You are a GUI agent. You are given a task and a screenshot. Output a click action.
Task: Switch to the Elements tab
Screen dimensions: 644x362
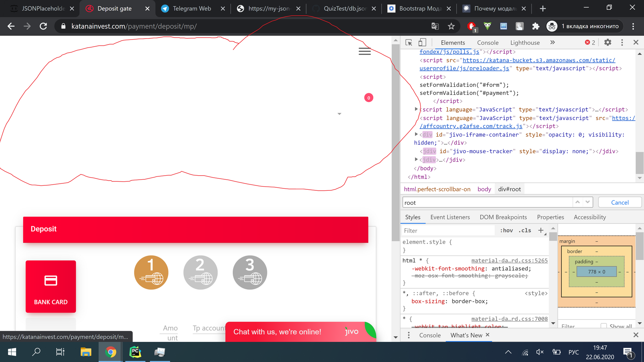point(453,43)
